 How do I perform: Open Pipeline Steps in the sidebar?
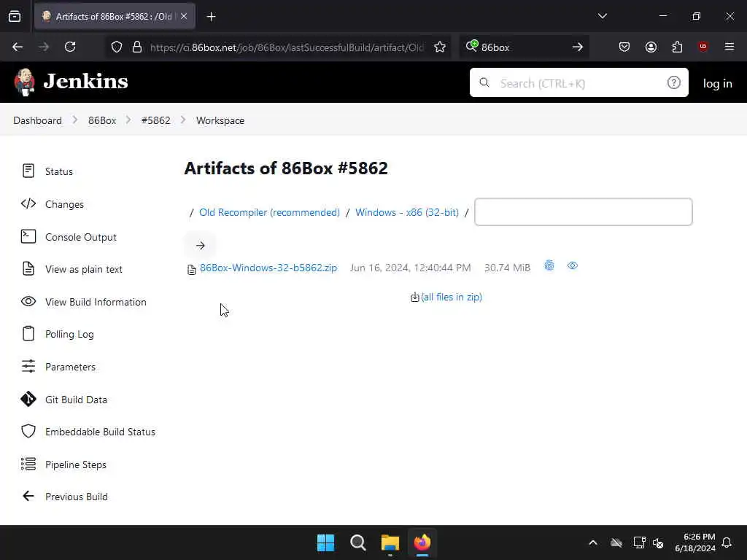[x=76, y=464]
